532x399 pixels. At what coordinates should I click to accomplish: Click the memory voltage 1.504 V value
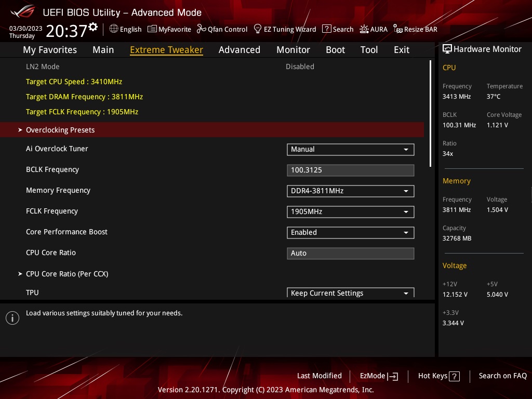pyautogui.click(x=497, y=210)
